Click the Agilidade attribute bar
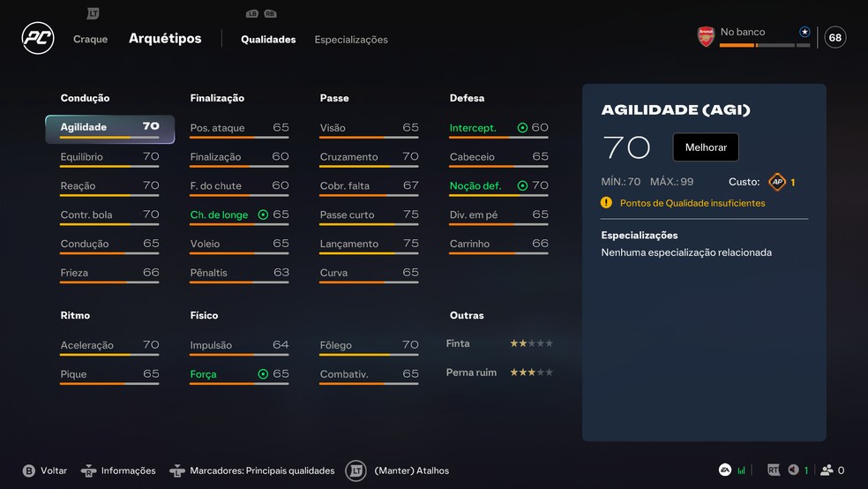868x489 pixels. [x=109, y=138]
